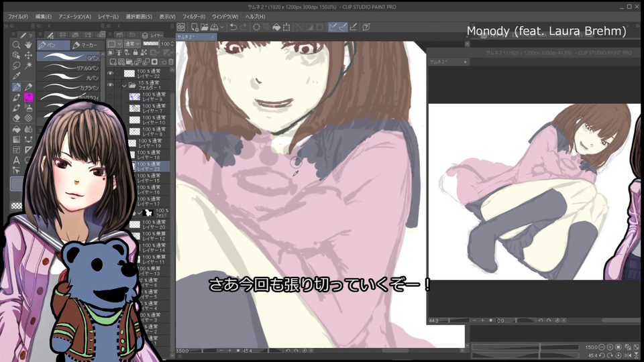
Task: Choose Gペン brush
Action: [68, 56]
